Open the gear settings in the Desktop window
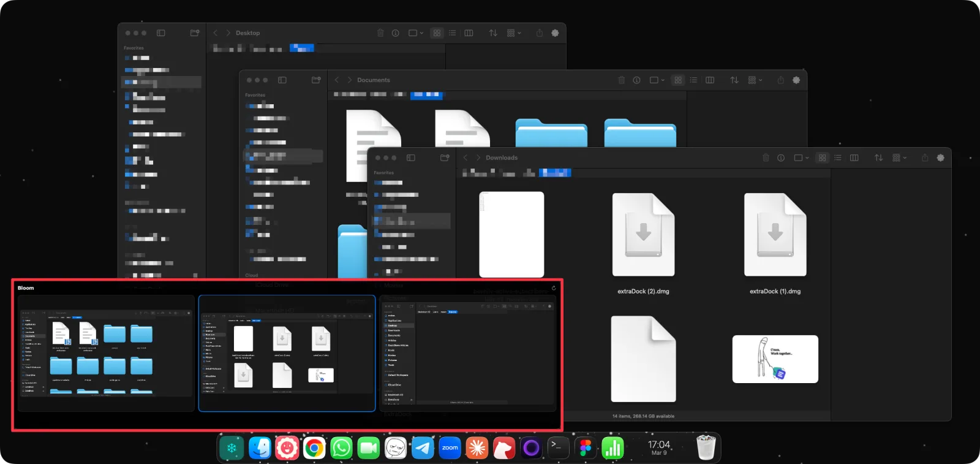The height and width of the screenshot is (464, 980). pyautogui.click(x=555, y=32)
